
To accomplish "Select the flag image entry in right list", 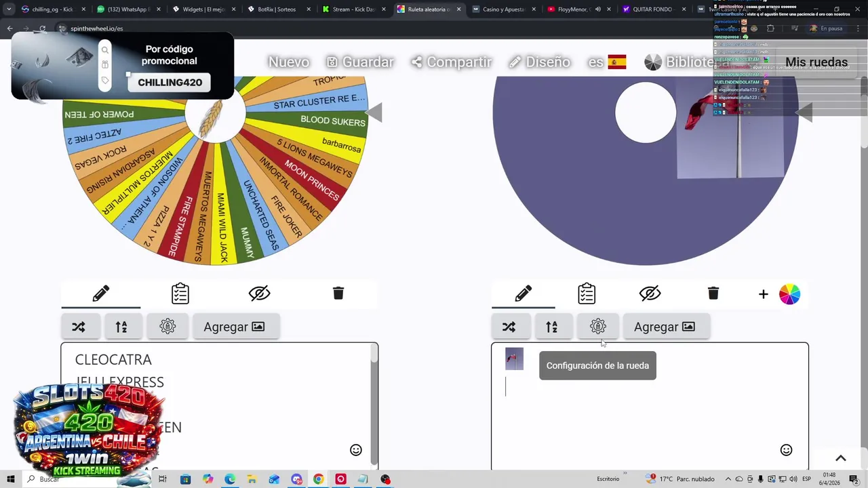I will 514,359.
